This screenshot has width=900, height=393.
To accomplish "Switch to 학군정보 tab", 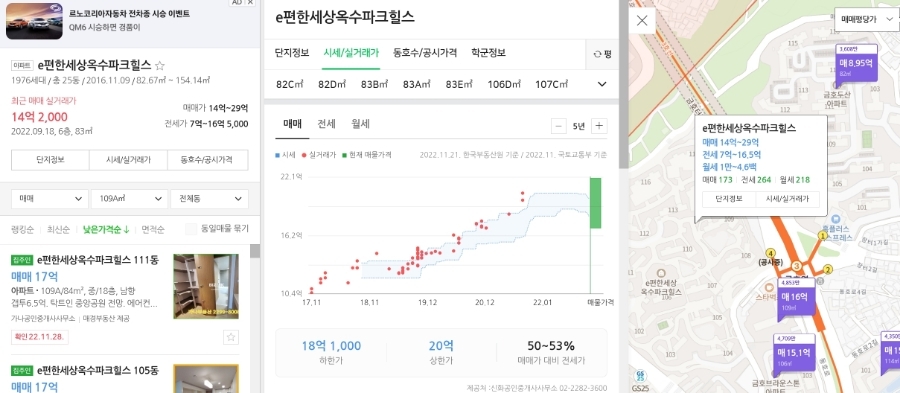I will (488, 53).
